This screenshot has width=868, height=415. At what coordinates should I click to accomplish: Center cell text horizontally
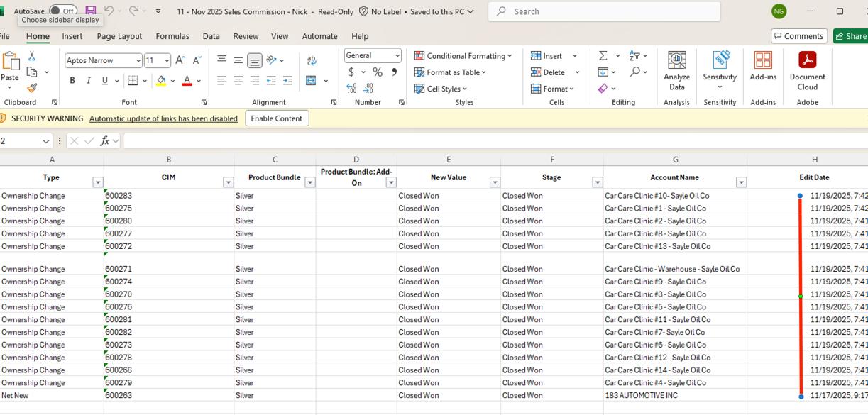pyautogui.click(x=238, y=81)
